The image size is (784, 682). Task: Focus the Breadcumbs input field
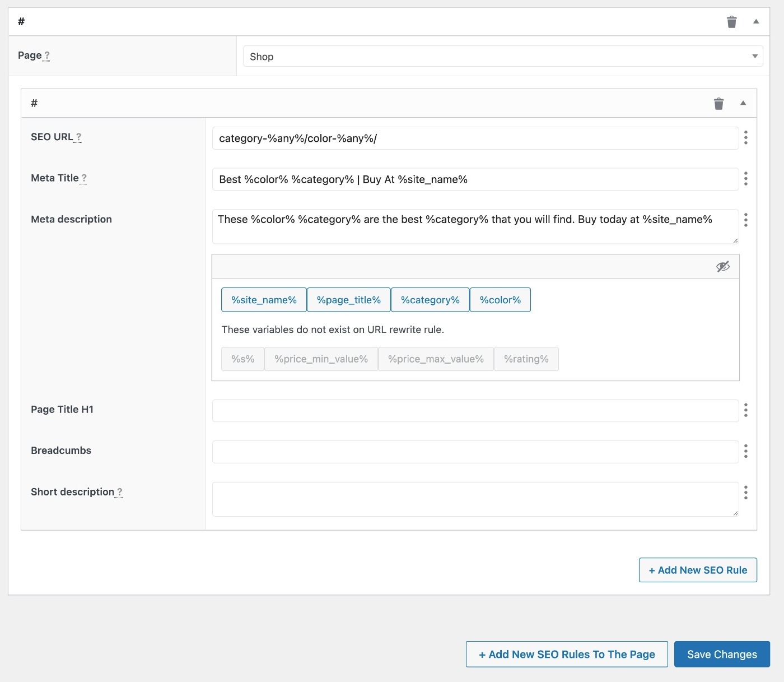pyautogui.click(x=475, y=452)
